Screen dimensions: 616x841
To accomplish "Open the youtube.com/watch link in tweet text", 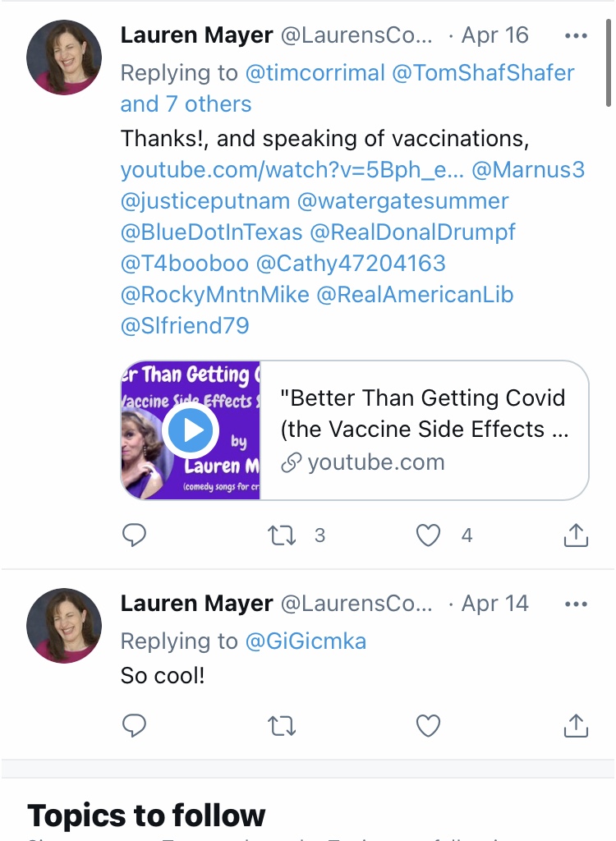I will pyautogui.click(x=292, y=170).
